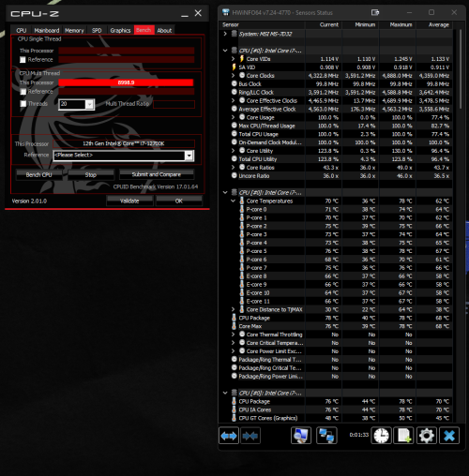Screen dimensions: 469x476
Task: Click HWiNFO expand sensors arrows icon
Action: 229,436
